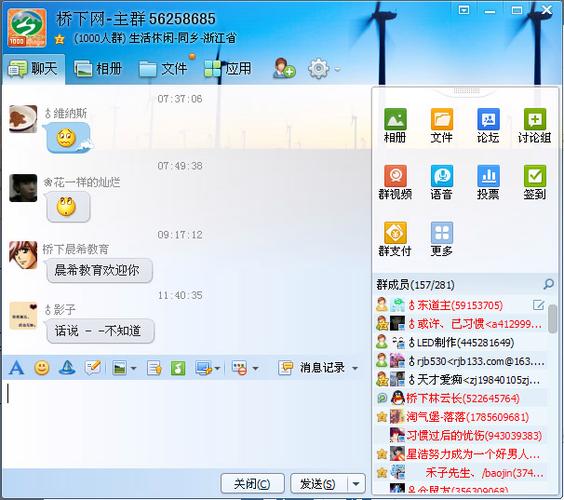Click avatar of 桥下晨希教育
This screenshot has width=564, height=500.
23,255
